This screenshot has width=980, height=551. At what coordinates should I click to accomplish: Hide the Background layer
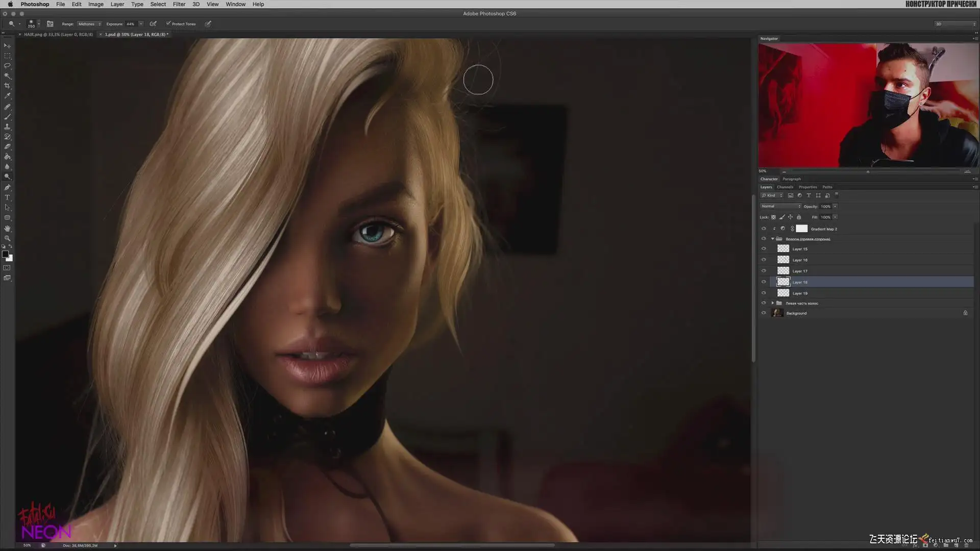coord(764,313)
